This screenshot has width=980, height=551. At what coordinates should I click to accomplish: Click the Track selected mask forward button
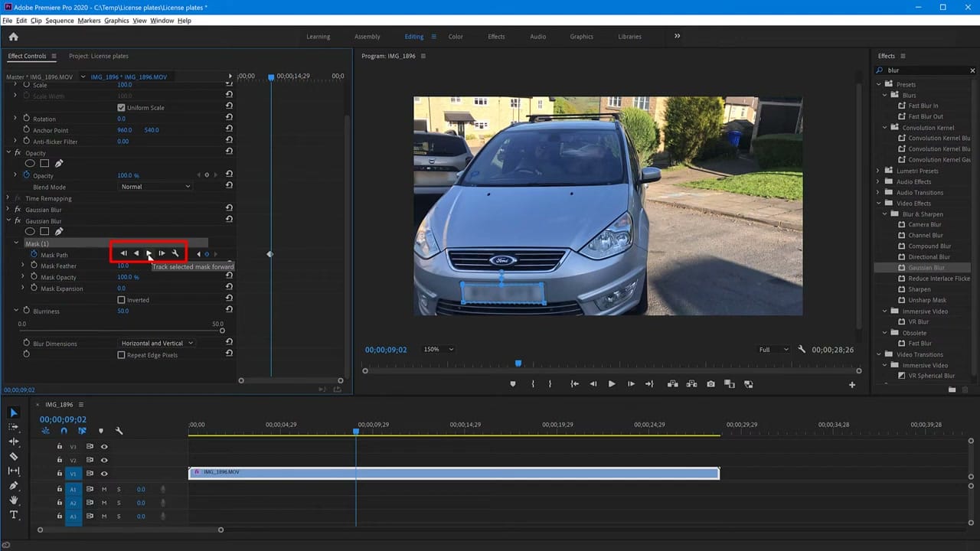pos(149,253)
